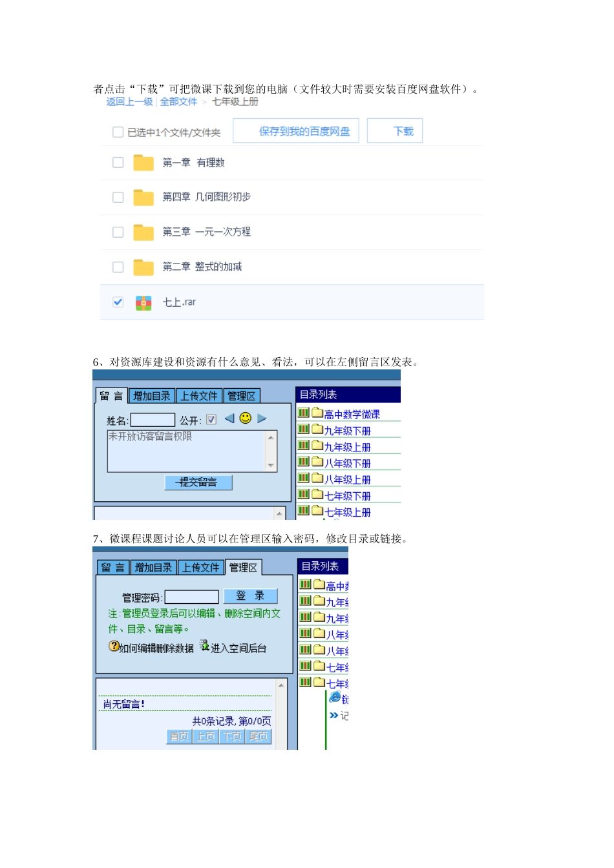Image resolution: width=614 pixels, height=868 pixels.
Task: Open the 八年级上册 directory link
Action: (347, 480)
